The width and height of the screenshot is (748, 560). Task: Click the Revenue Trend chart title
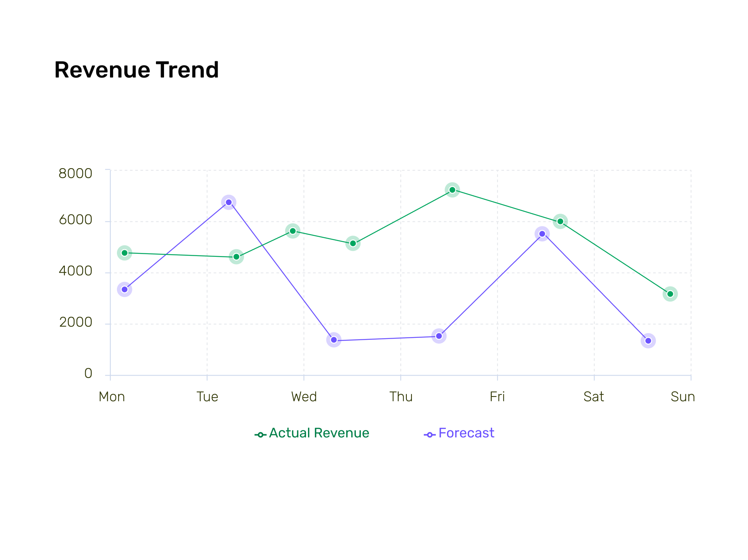137,70
